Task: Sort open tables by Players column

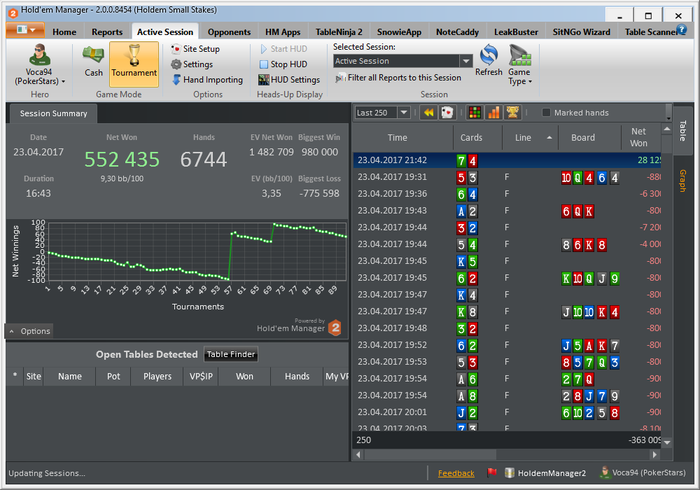Action: click(x=157, y=376)
